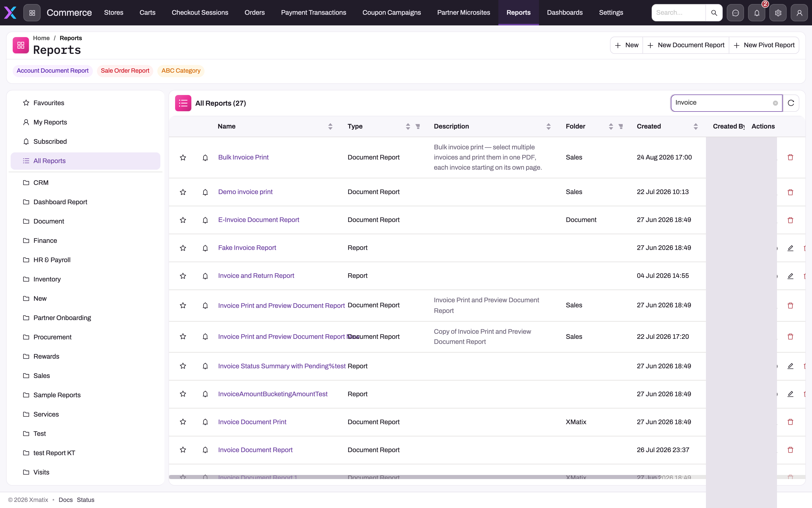Click the pink reports page icon

[x=21, y=45]
